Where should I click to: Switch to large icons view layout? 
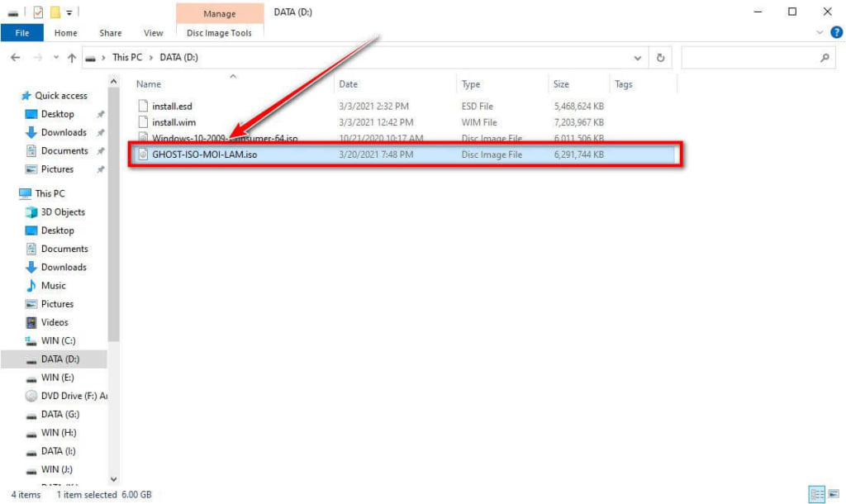pyautogui.click(x=833, y=494)
